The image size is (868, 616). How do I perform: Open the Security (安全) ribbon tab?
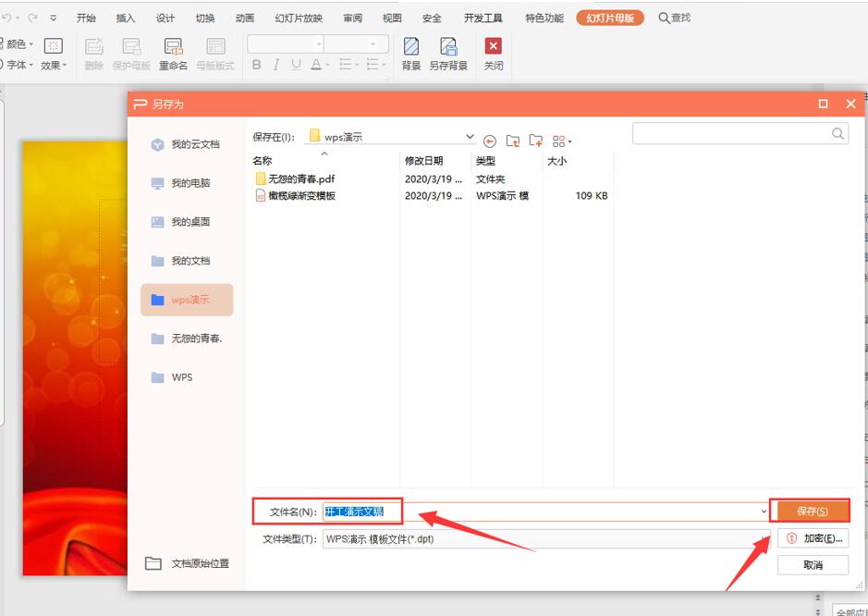[x=432, y=18]
